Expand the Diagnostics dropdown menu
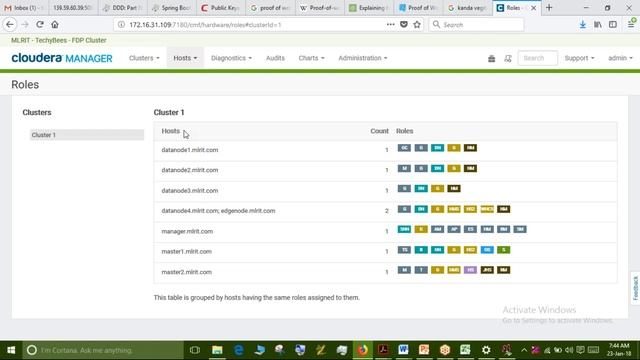This screenshot has width=640, height=360. (231, 58)
